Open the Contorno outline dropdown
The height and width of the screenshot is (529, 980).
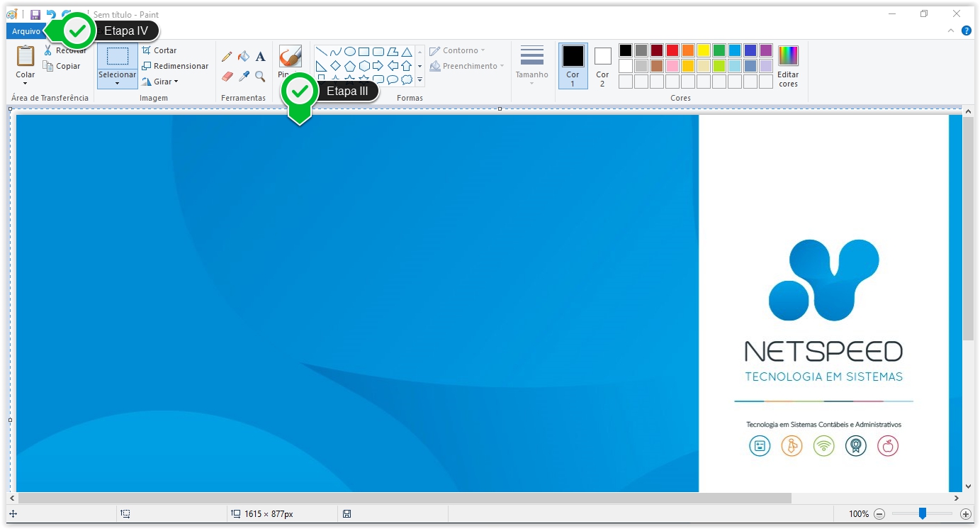pyautogui.click(x=458, y=50)
